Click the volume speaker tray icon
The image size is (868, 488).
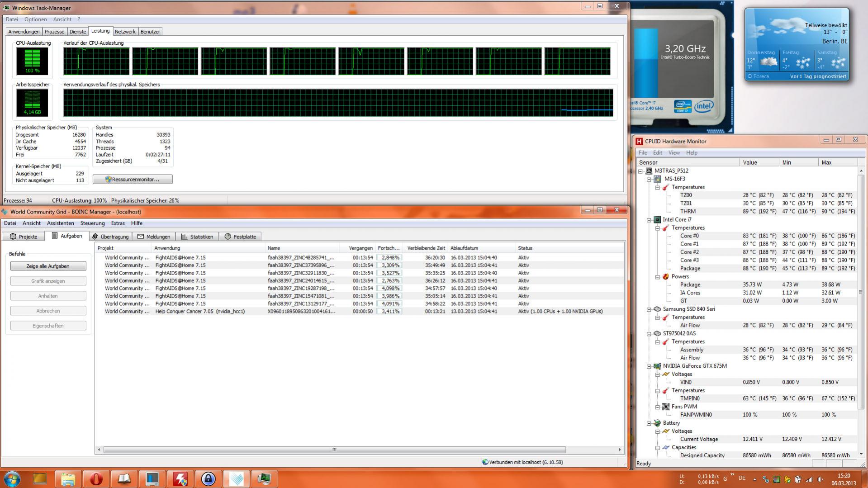tap(820, 479)
